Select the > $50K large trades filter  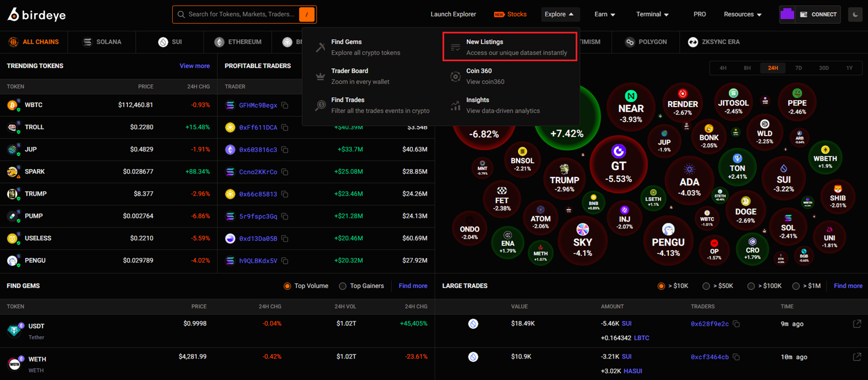706,286
